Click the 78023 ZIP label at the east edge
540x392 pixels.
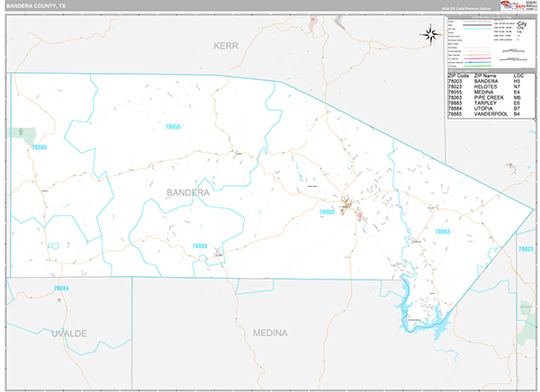point(526,248)
